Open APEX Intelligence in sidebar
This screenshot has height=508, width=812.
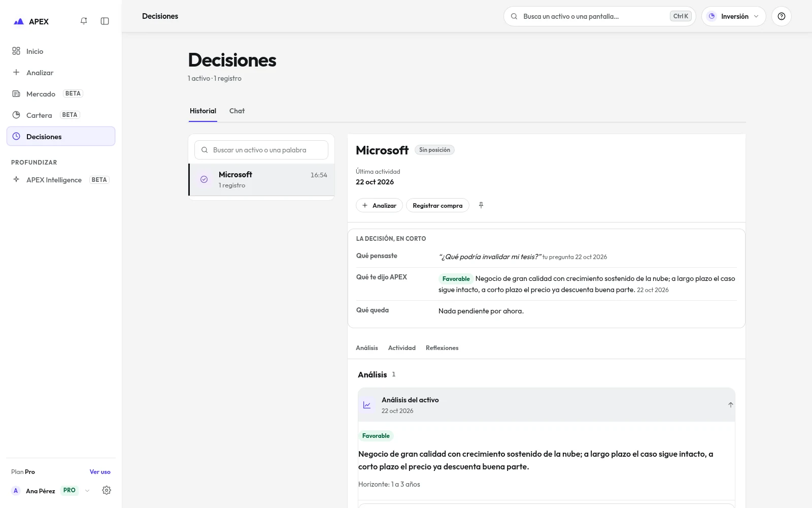coord(61,180)
